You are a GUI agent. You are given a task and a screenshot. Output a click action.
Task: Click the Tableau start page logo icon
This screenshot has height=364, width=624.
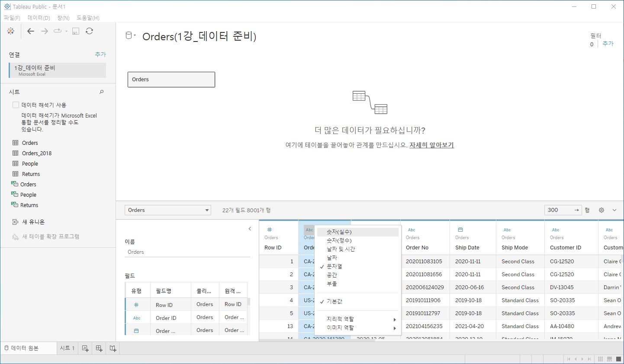pos(11,31)
